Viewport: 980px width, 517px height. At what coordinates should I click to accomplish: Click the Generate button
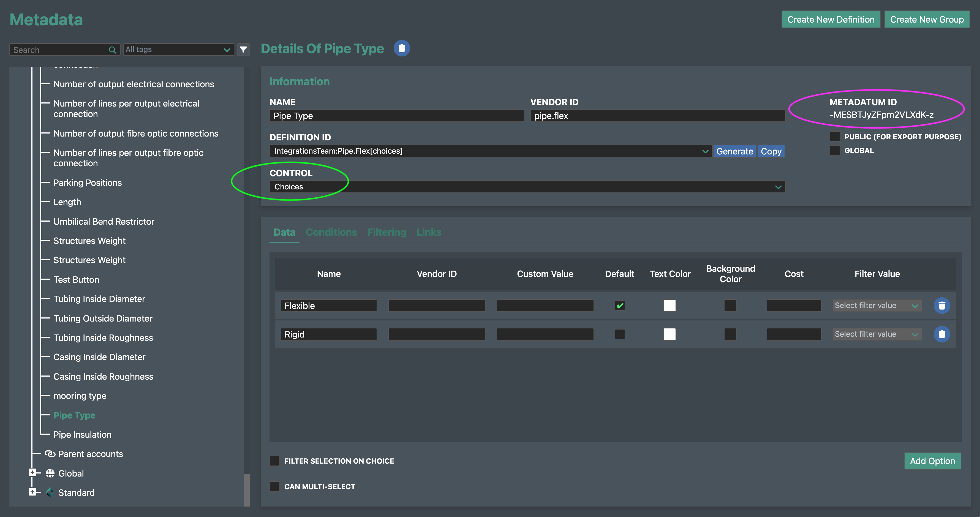734,151
